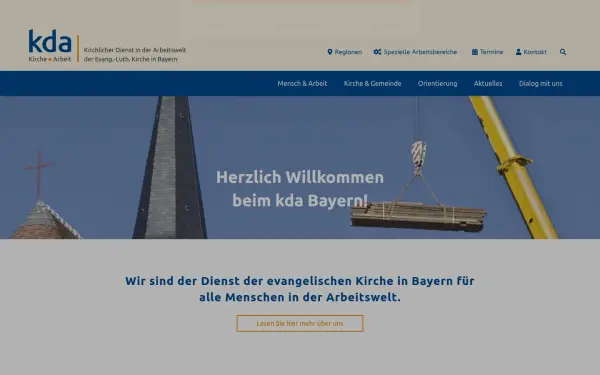Click the 'Herzlich Willkommen beim kda Bayern!' banner text
Viewport: 600px width, 375px height.
coord(300,189)
